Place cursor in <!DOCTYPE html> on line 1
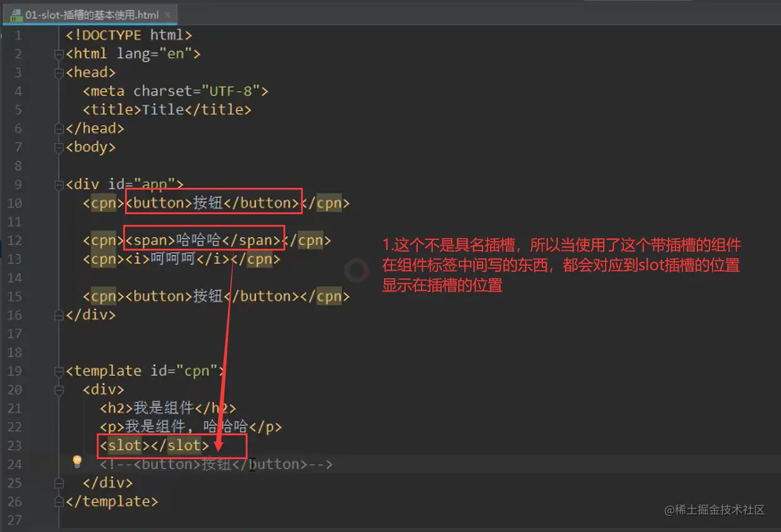This screenshot has height=532, width=781. click(129, 35)
